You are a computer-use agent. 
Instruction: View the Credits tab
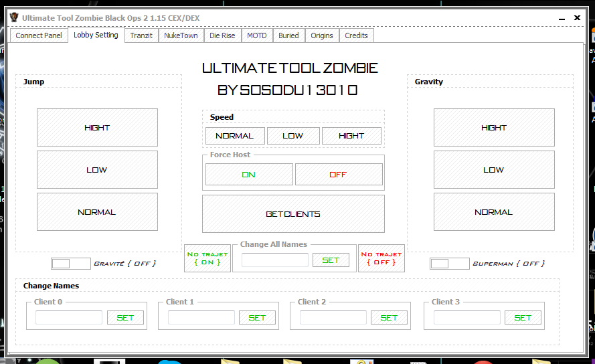(356, 35)
